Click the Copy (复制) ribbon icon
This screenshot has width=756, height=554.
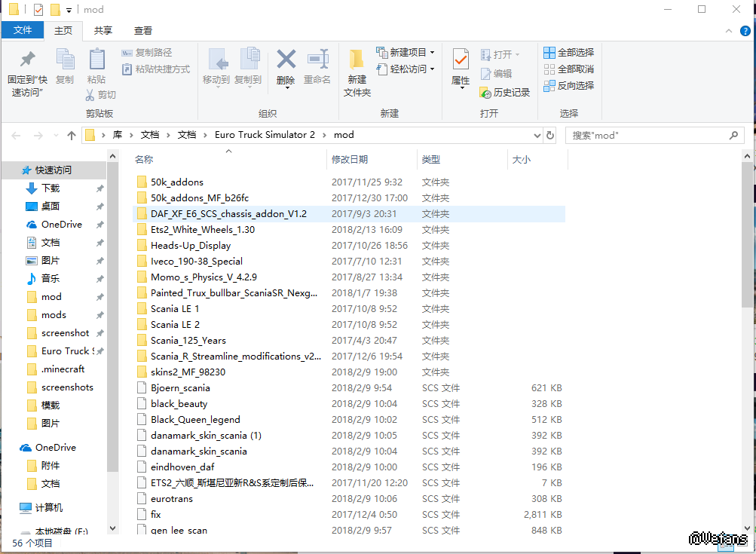tap(65, 60)
